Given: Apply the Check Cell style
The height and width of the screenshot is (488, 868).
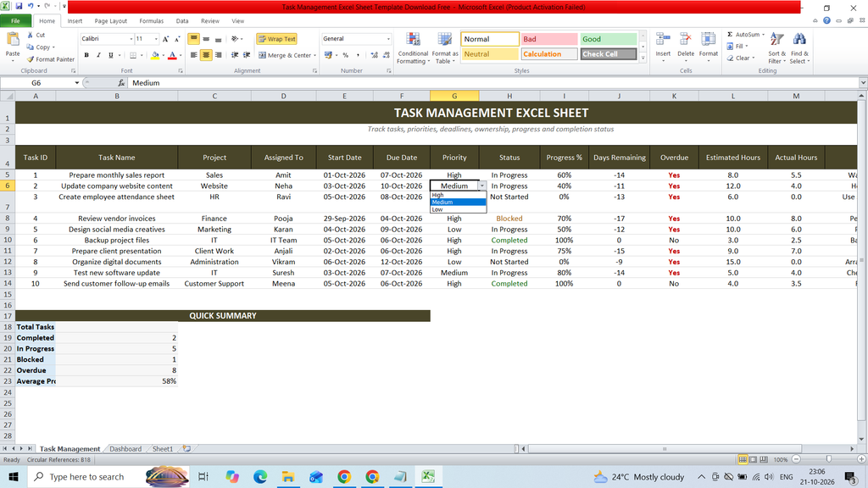Looking at the screenshot, I should pyautogui.click(x=608, y=54).
